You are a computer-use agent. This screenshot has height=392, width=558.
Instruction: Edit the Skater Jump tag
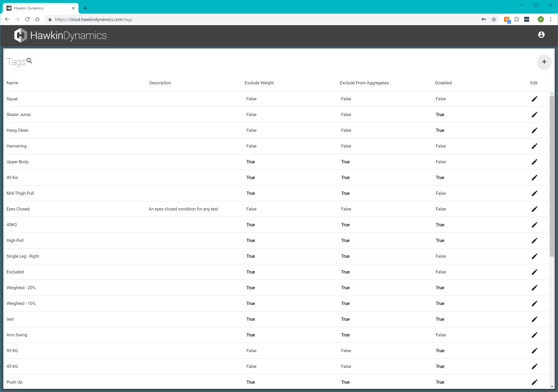click(534, 115)
